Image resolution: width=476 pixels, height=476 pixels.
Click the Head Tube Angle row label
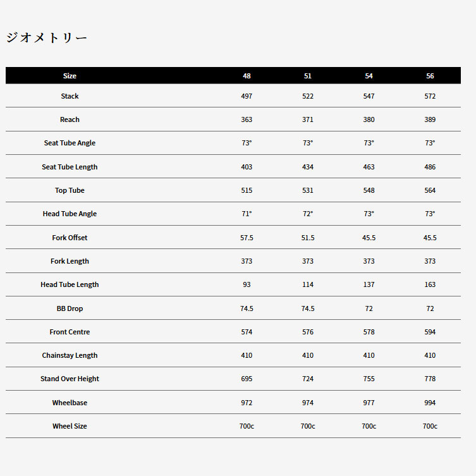click(70, 214)
